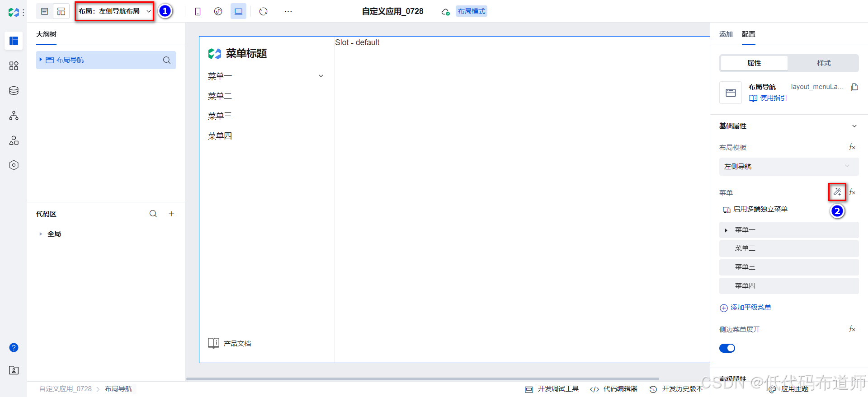Screen dimensions: 868x397
Task: Click the cloud save status icon
Action: point(445,12)
